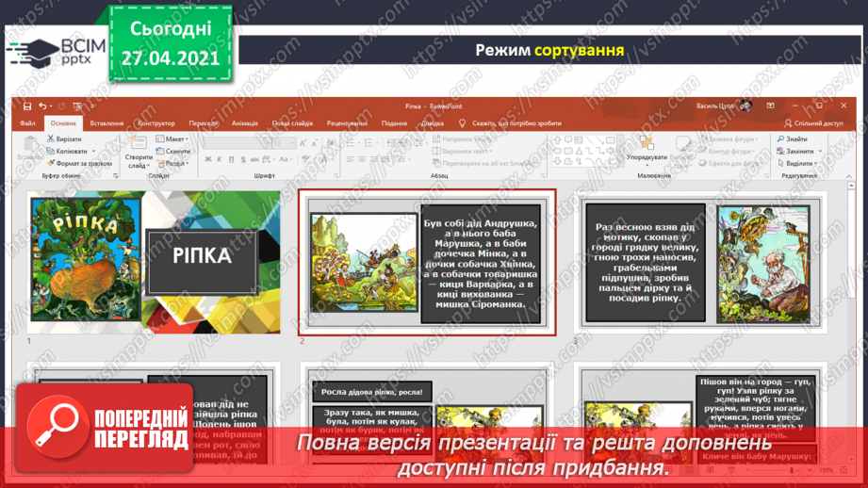Click Ефекти для фігур button

(x=729, y=163)
